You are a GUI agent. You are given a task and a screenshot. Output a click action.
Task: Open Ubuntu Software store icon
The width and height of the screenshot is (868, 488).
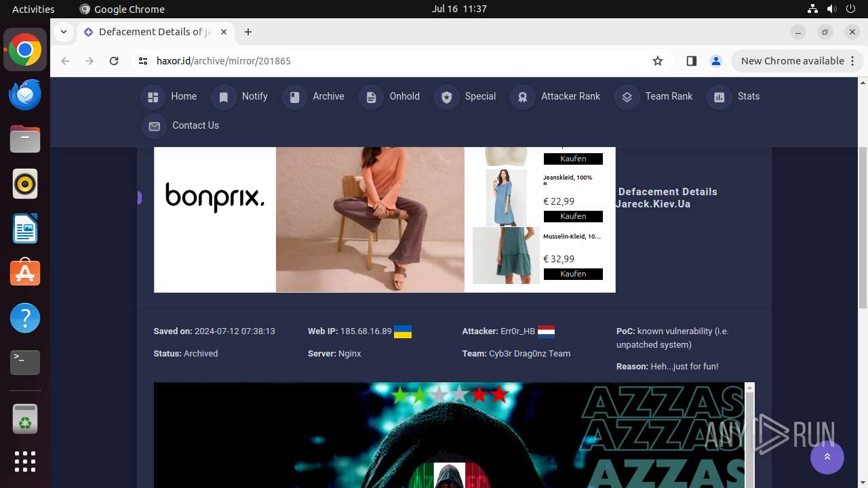[25, 273]
